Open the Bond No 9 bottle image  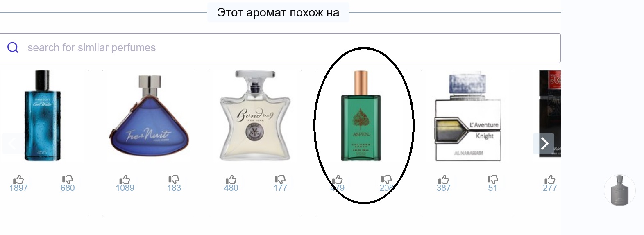255,115
